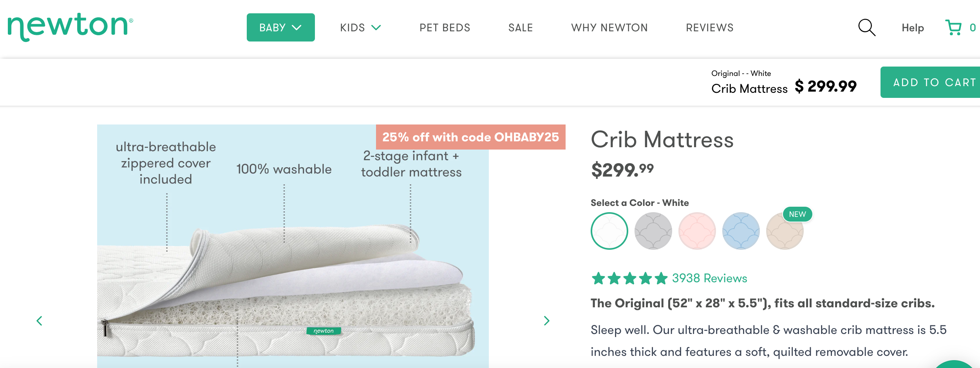Image resolution: width=980 pixels, height=368 pixels.
Task: Go to previous product image arrow
Action: 39,321
